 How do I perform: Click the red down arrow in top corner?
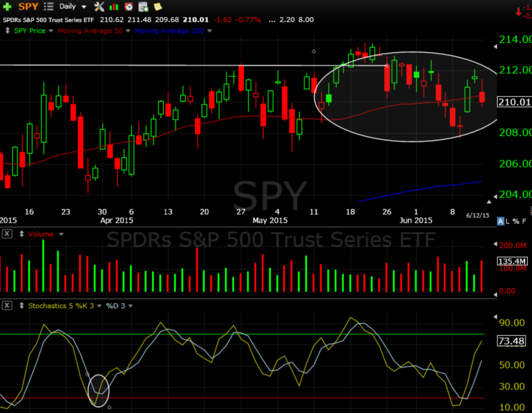click(x=518, y=12)
